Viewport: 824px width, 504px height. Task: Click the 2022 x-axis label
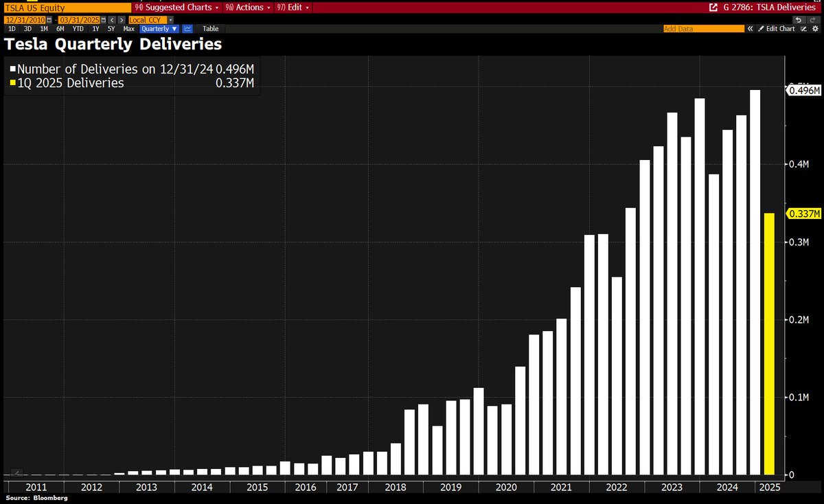[x=616, y=487]
